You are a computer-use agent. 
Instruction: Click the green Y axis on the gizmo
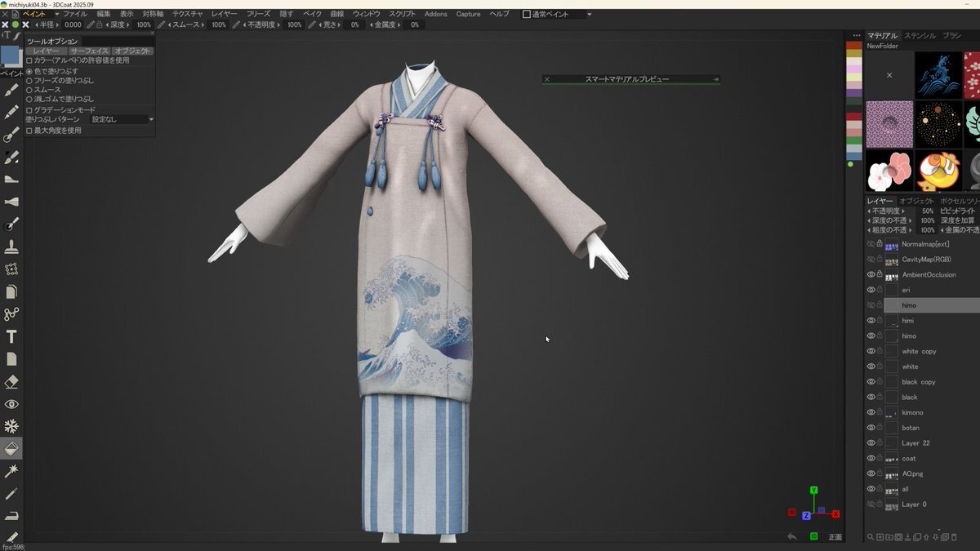pos(814,491)
